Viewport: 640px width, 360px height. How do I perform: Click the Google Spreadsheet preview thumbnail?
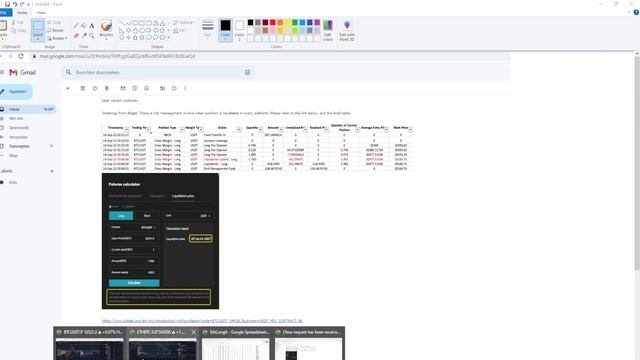236,343
